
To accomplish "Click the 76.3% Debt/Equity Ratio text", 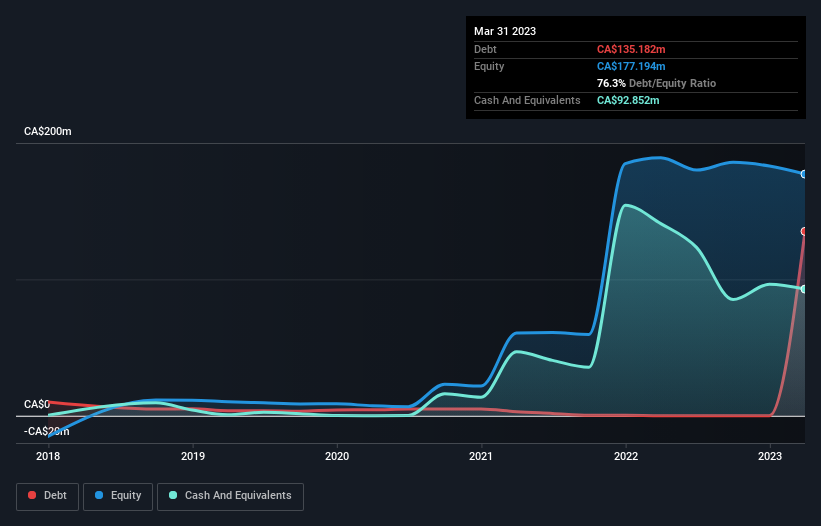I will tap(656, 83).
